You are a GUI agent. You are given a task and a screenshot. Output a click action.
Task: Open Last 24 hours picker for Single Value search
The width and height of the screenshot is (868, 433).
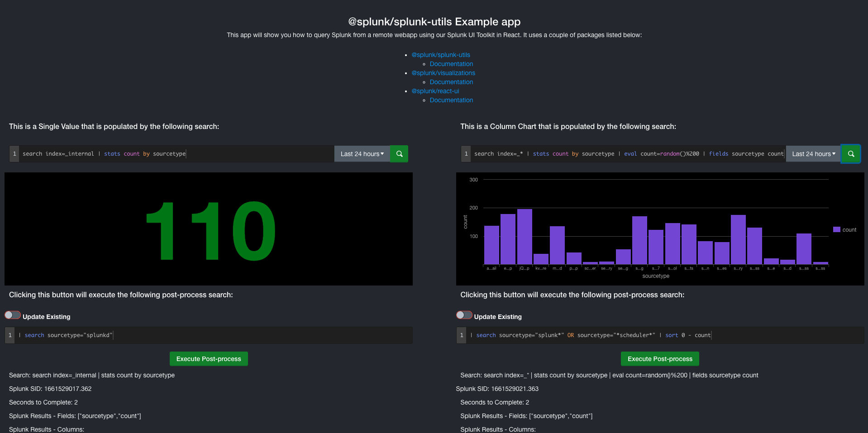tap(362, 154)
